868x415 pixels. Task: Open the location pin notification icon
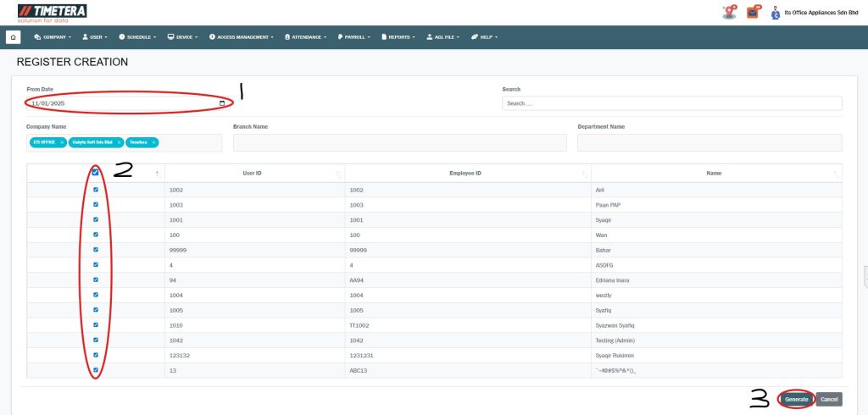[729, 12]
